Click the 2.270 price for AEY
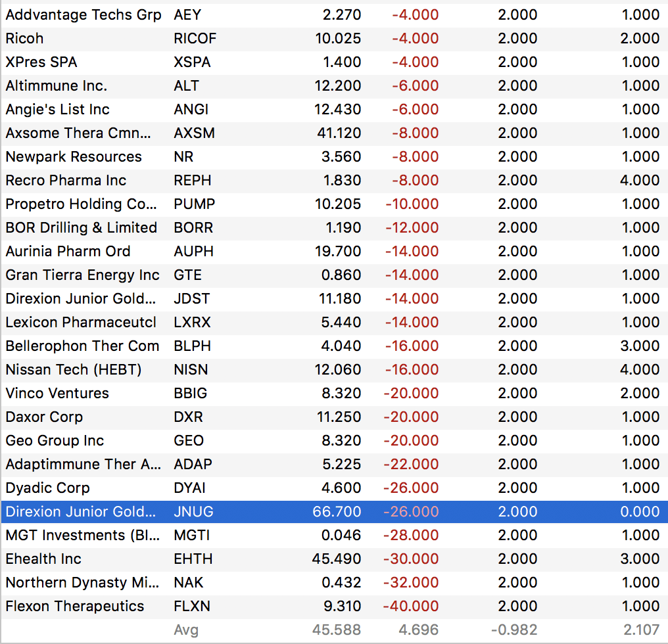Image resolution: width=668 pixels, height=644 pixels. pyautogui.click(x=342, y=15)
